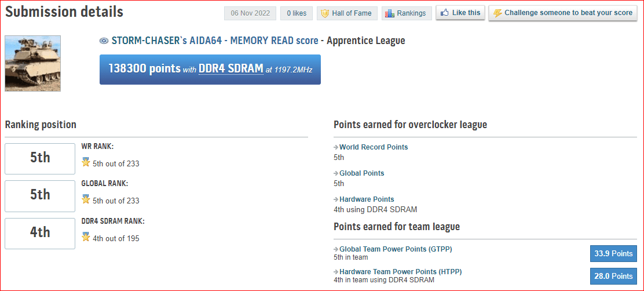Click the WR rank 5th box
This screenshot has width=644, height=291.
point(40,159)
